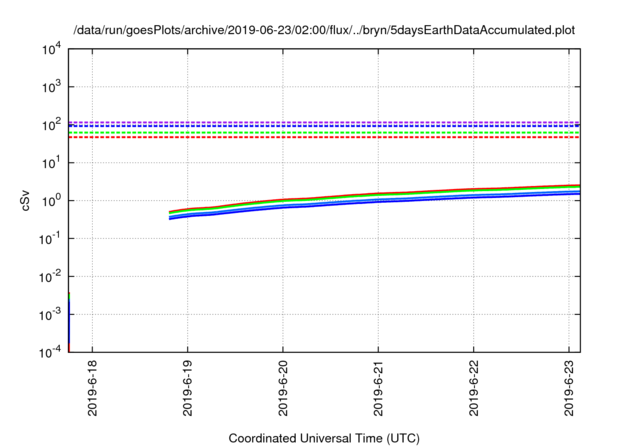The image size is (640, 448).
Task: Click the 2019-6-18 date label
Action: (93, 388)
